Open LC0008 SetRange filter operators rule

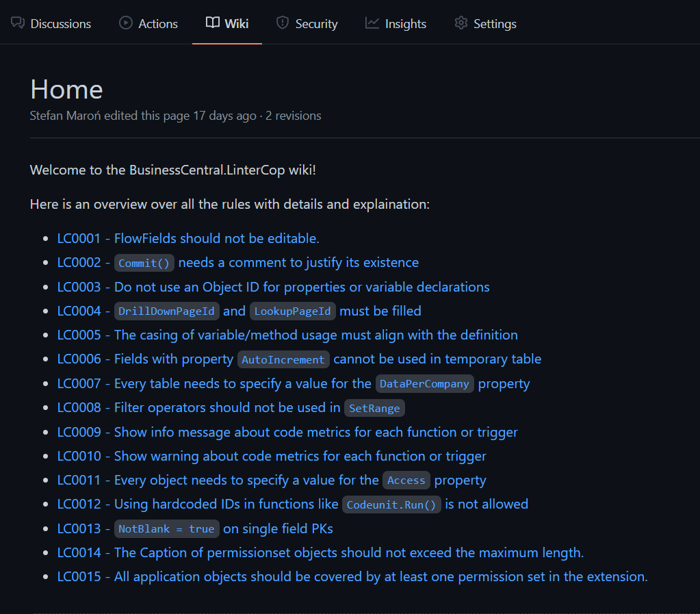[231, 408]
